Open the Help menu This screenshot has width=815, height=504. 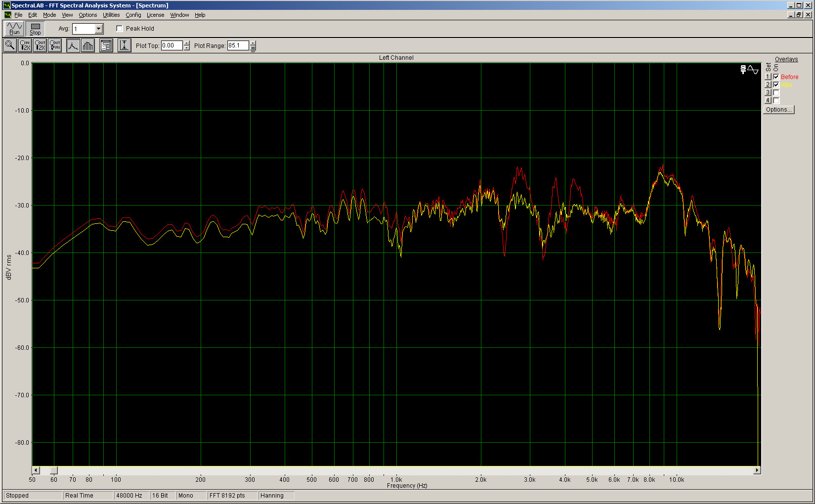200,15
